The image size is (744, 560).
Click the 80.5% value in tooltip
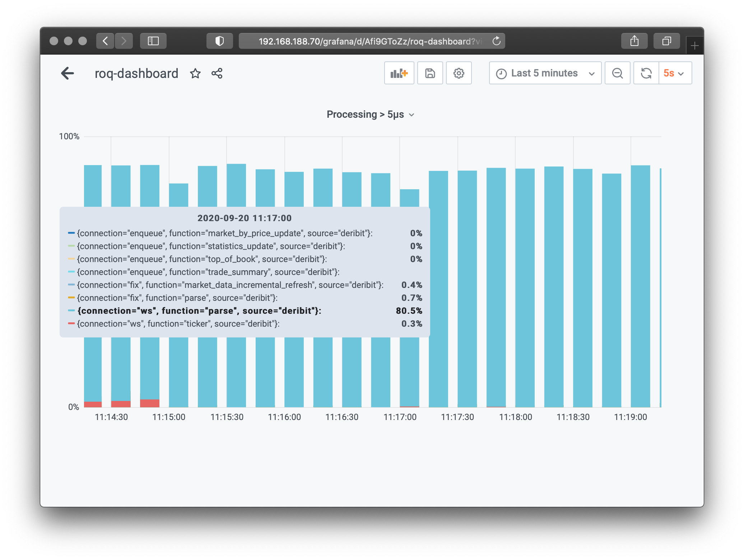click(409, 311)
